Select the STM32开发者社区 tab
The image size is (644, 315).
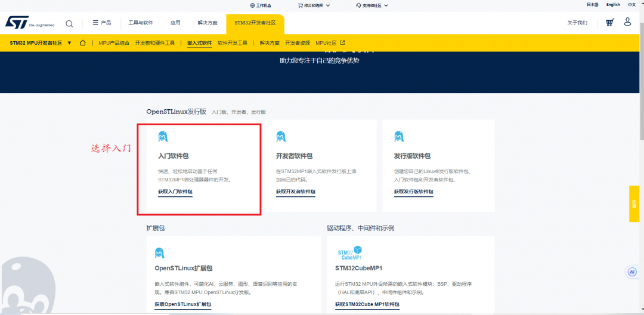click(x=255, y=24)
